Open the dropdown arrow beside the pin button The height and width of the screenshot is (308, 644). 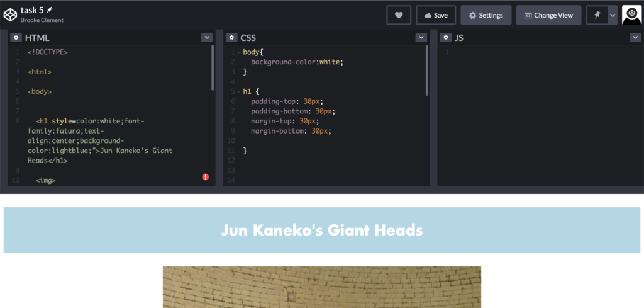click(x=613, y=15)
